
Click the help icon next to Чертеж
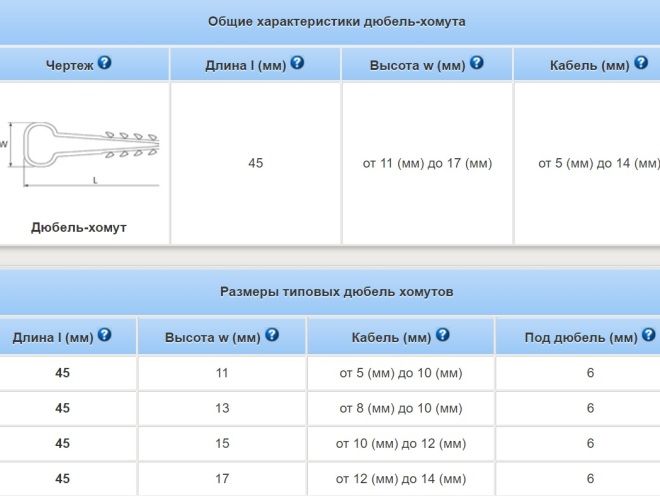(105, 63)
